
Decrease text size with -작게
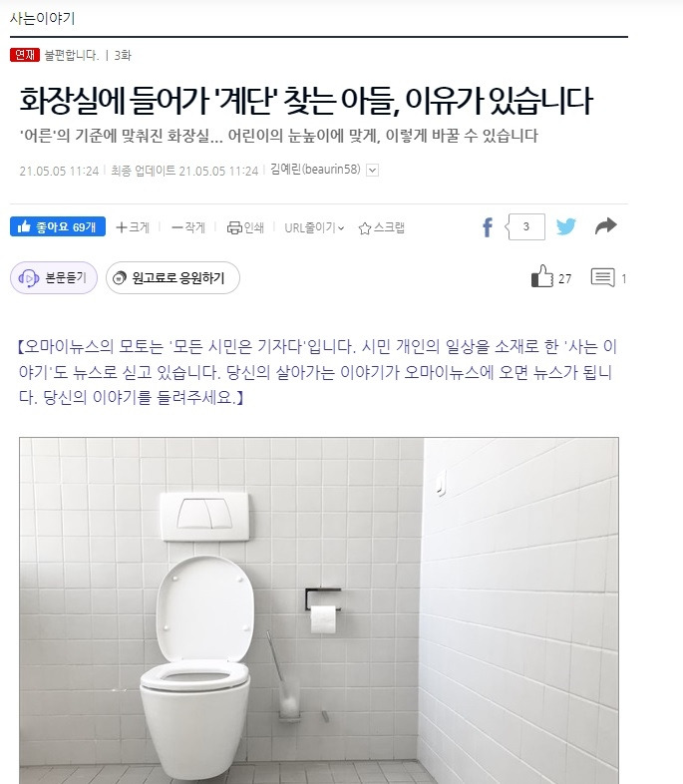(187, 227)
